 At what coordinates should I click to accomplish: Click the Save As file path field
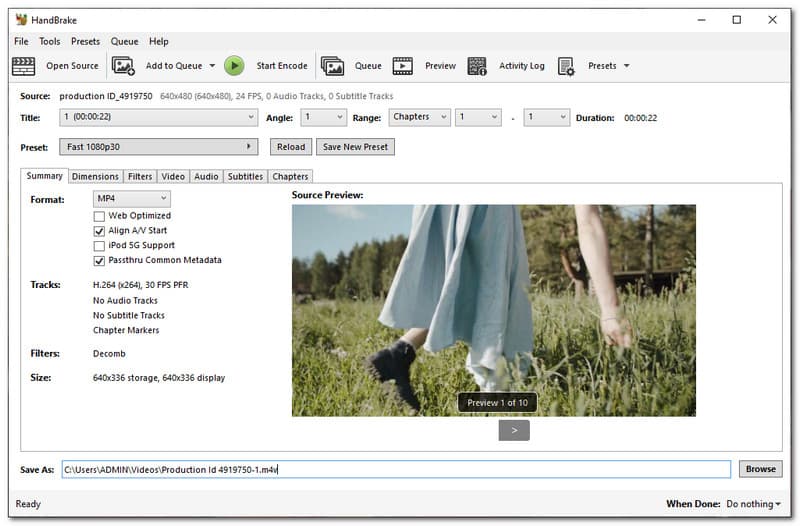click(x=396, y=469)
